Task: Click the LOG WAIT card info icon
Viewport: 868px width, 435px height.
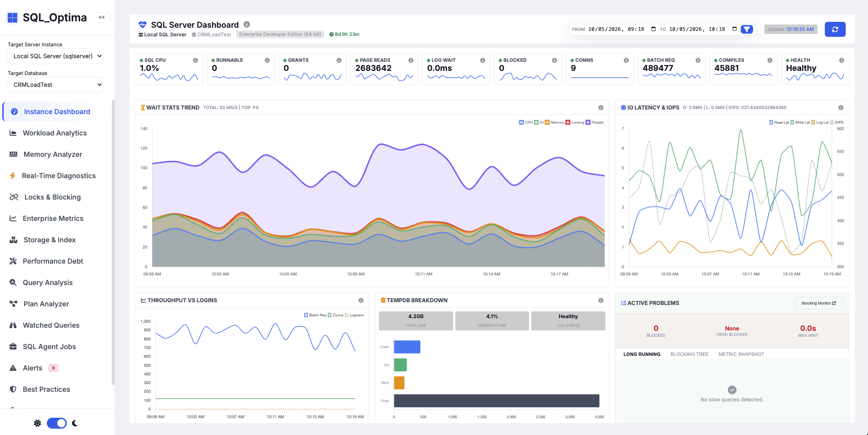Action: (483, 60)
